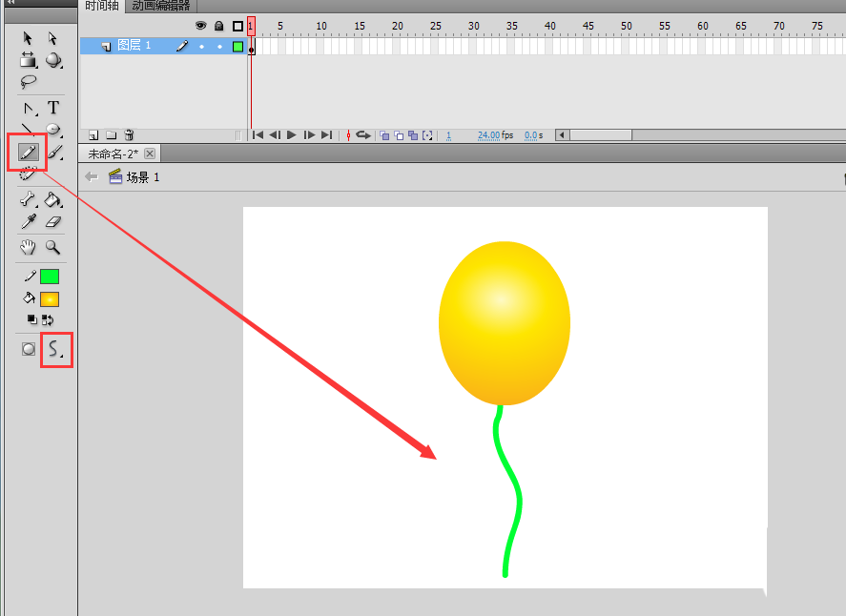Select the Bone tool
Viewport: 846px width, 616px height.
pyautogui.click(x=28, y=199)
